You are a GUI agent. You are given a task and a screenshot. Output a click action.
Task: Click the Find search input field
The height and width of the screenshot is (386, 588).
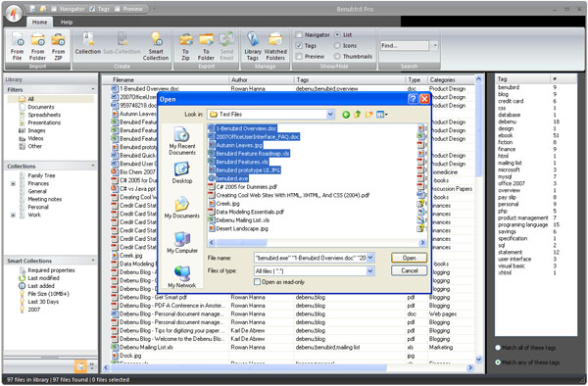pyautogui.click(x=405, y=45)
